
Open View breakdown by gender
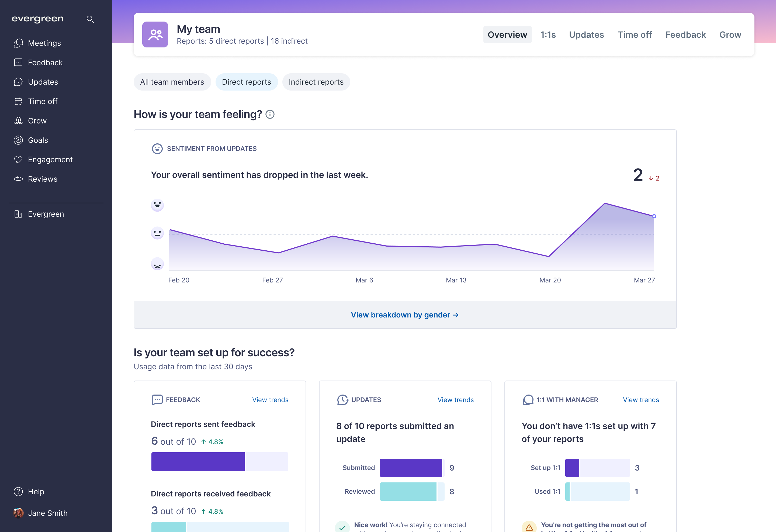(405, 315)
